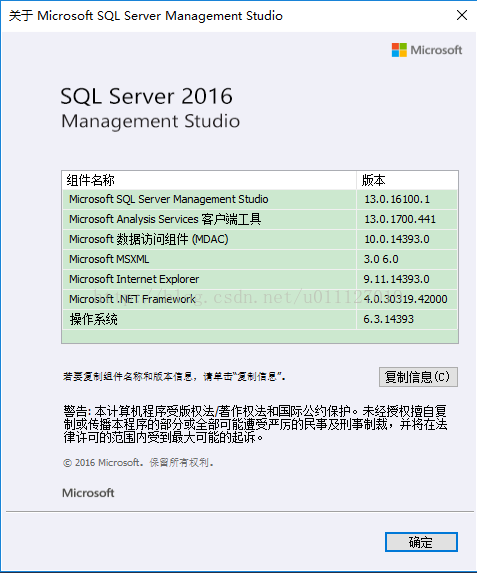Click the Microsoft wordmark at bottom left

click(x=88, y=493)
